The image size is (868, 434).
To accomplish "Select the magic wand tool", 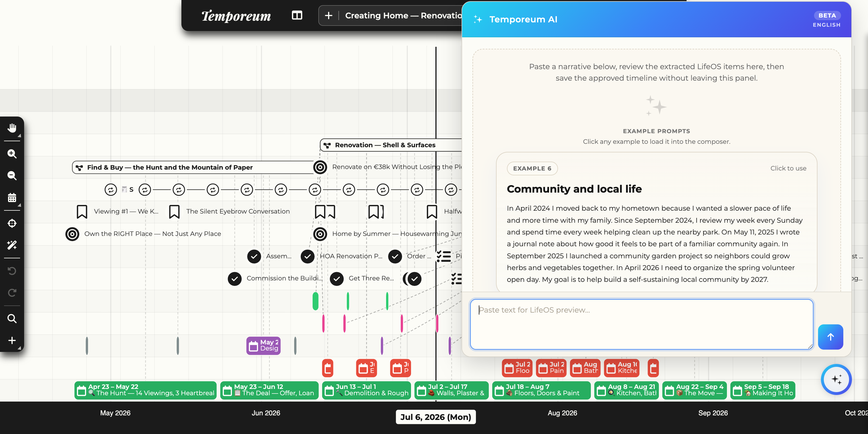I will coord(12,245).
